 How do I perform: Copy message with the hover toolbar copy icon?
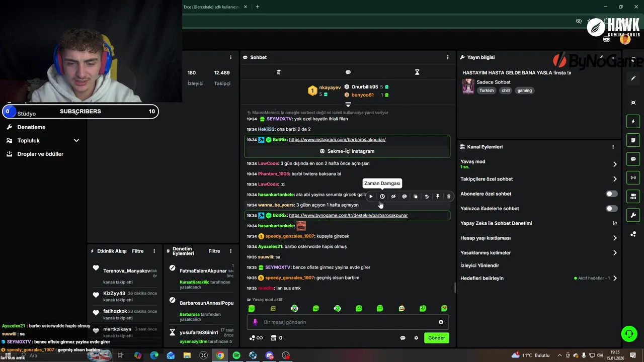tap(416, 197)
